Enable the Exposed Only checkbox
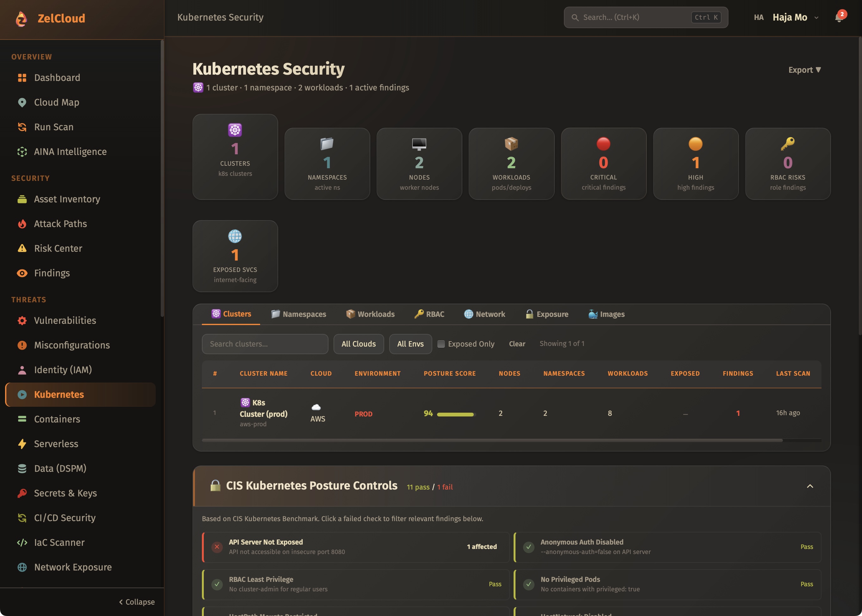The height and width of the screenshot is (616, 862). coord(441,344)
